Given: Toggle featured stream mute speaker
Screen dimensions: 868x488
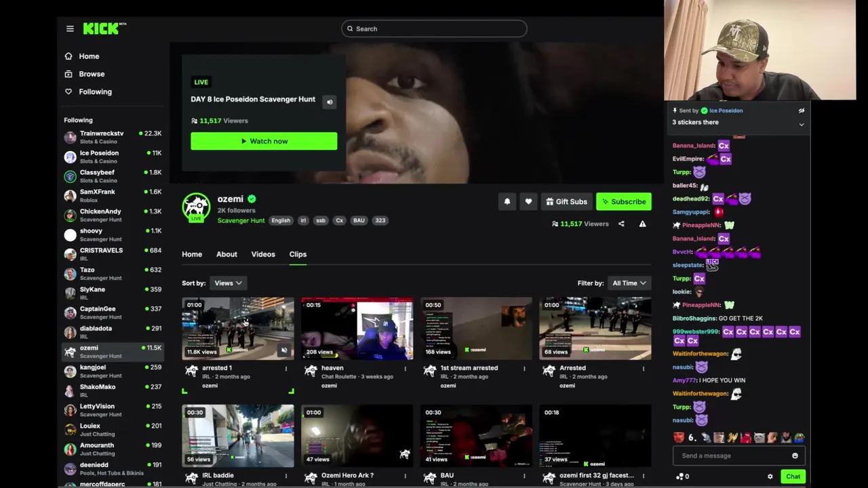Looking at the screenshot, I should pyautogui.click(x=330, y=102).
